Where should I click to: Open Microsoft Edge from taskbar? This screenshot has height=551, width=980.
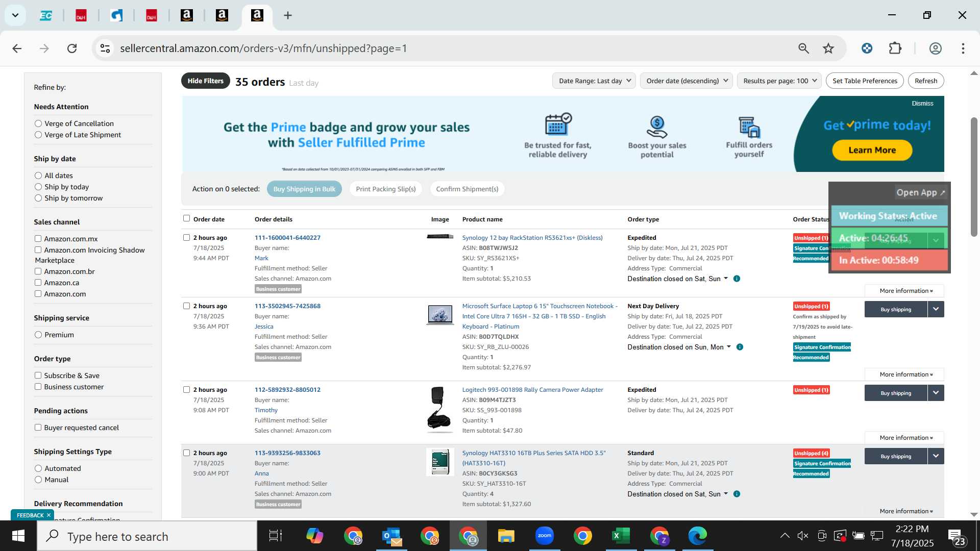(697, 536)
